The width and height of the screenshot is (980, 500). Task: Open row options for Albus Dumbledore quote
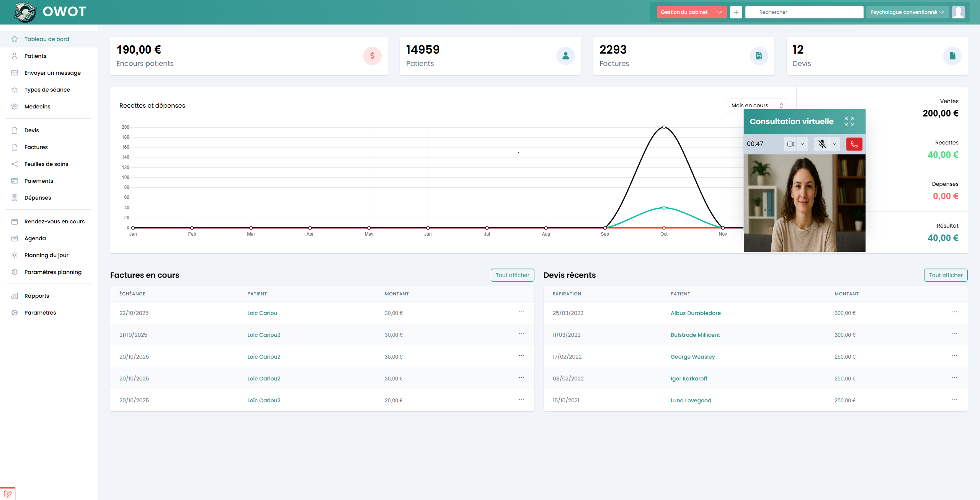(x=954, y=312)
